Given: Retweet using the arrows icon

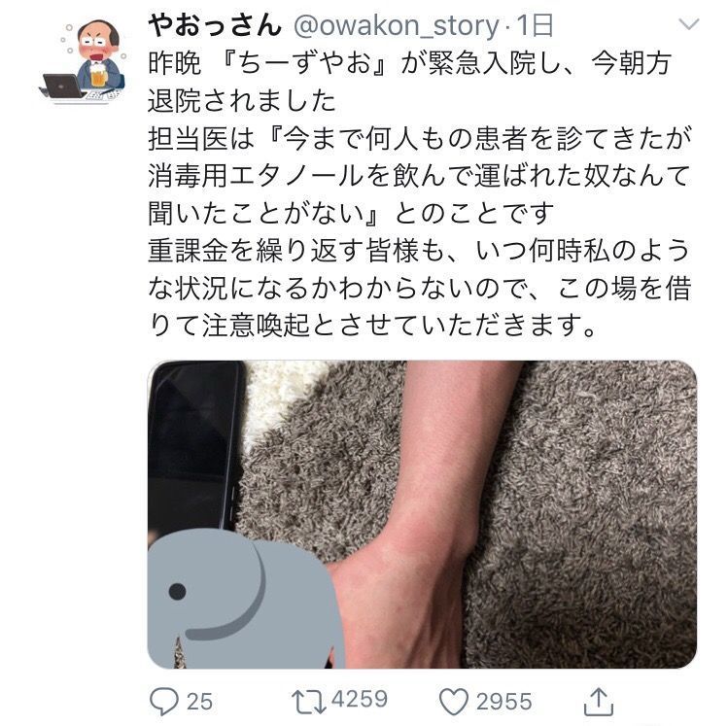Looking at the screenshot, I should pos(308,701).
